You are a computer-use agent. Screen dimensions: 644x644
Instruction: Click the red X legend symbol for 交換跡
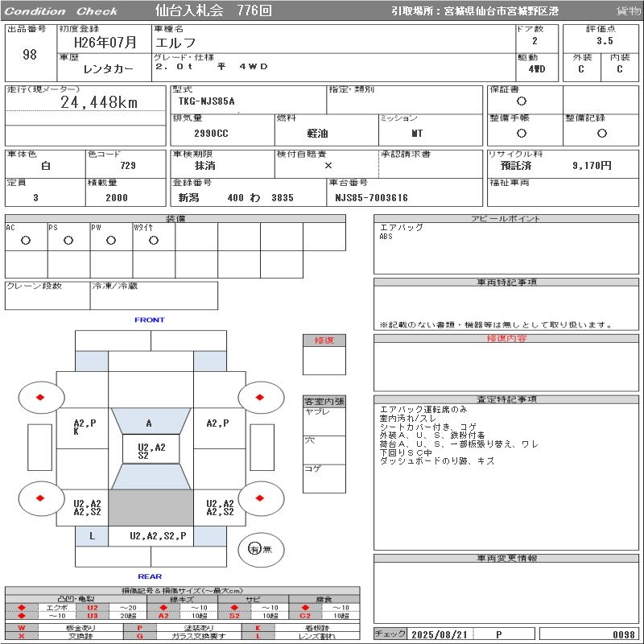pyautogui.click(x=22, y=636)
